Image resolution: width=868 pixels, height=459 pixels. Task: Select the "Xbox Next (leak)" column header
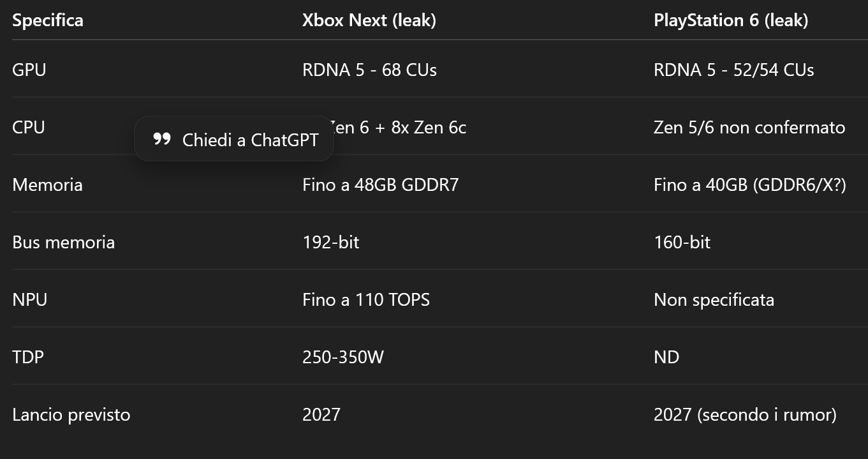point(369,20)
